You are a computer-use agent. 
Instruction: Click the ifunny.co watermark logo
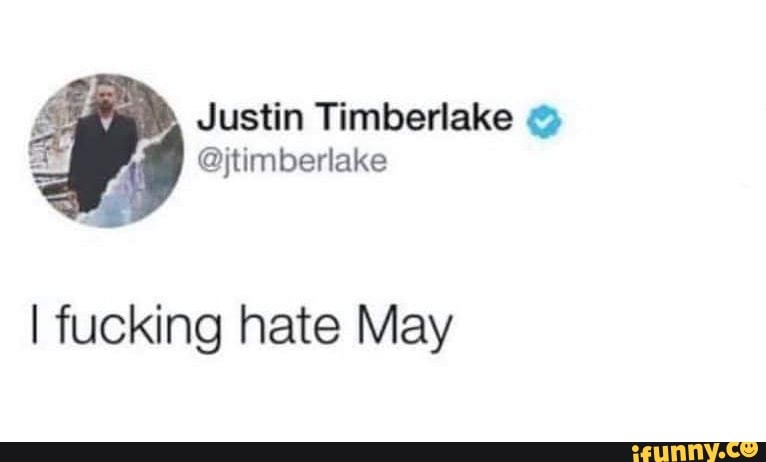point(694,451)
